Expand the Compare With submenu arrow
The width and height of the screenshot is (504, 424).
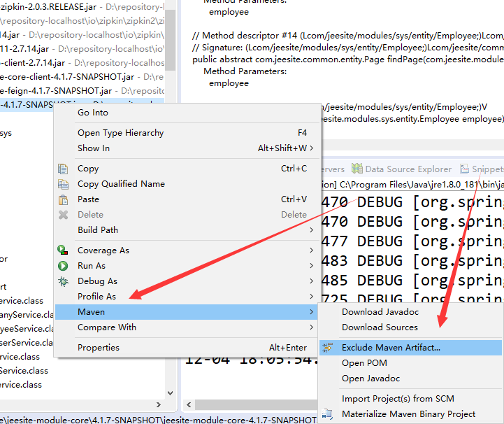click(312, 327)
